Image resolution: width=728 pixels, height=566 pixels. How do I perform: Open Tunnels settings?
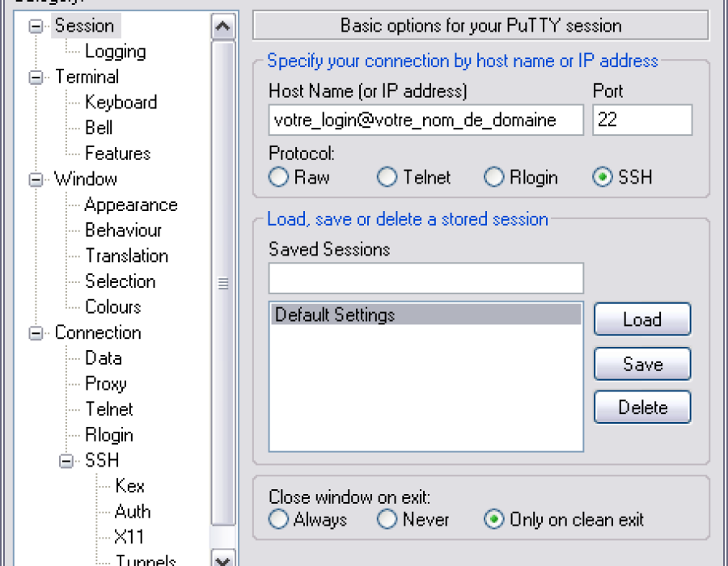(146, 560)
